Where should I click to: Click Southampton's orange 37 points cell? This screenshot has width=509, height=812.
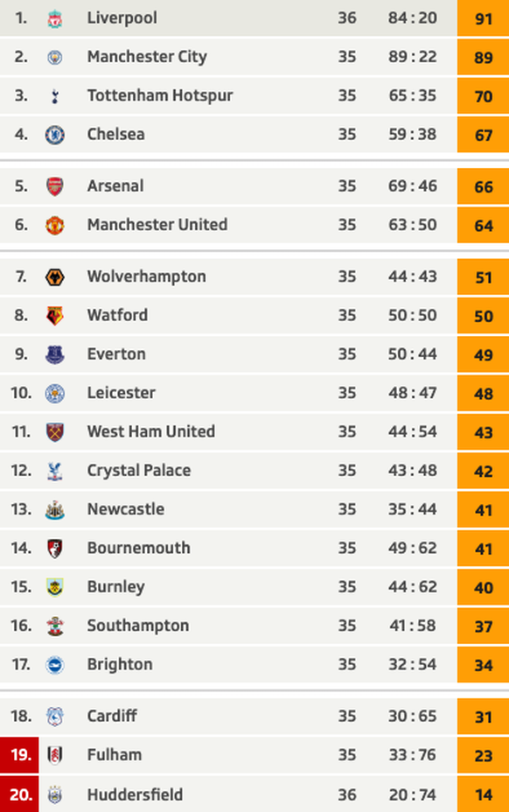tap(483, 626)
